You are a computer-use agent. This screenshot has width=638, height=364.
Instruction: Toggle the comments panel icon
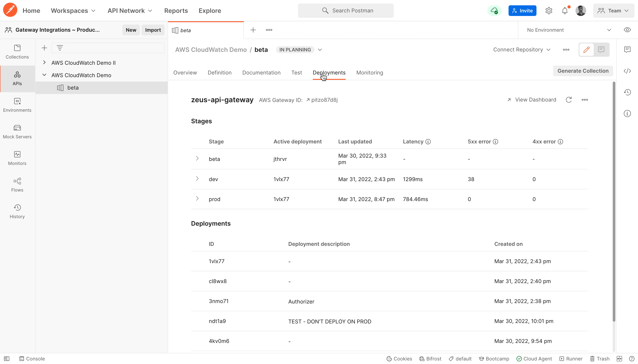click(601, 49)
